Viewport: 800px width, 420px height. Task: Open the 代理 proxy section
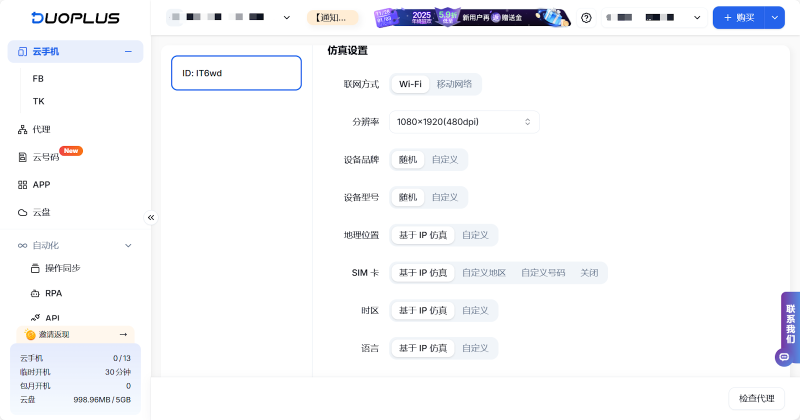pyautogui.click(x=41, y=129)
